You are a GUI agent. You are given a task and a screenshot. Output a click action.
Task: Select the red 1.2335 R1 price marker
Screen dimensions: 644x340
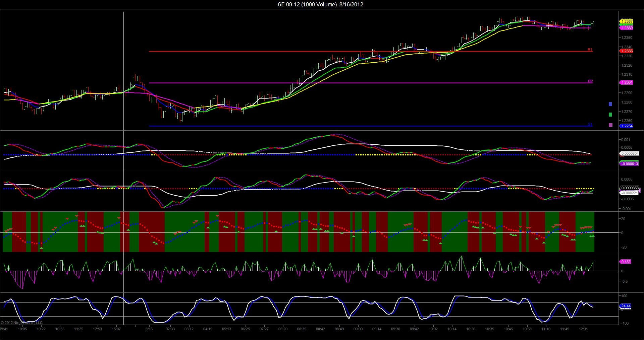pos(626,51)
